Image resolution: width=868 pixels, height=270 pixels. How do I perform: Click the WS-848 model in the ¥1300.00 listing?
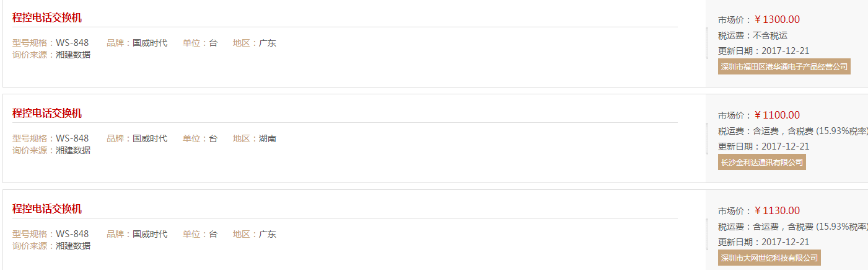click(72, 43)
